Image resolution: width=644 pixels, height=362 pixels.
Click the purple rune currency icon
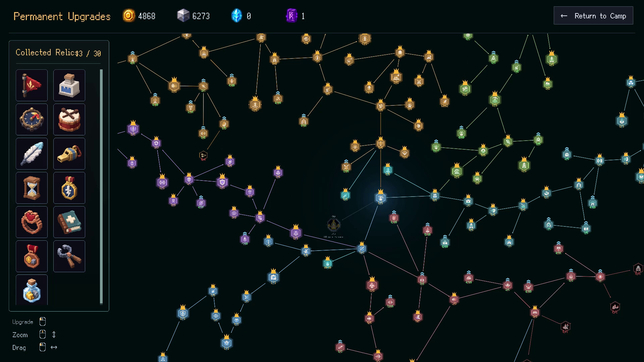point(291,16)
